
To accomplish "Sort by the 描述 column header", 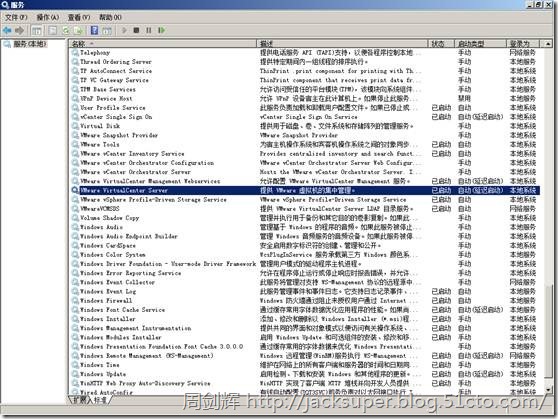I will [x=342, y=44].
